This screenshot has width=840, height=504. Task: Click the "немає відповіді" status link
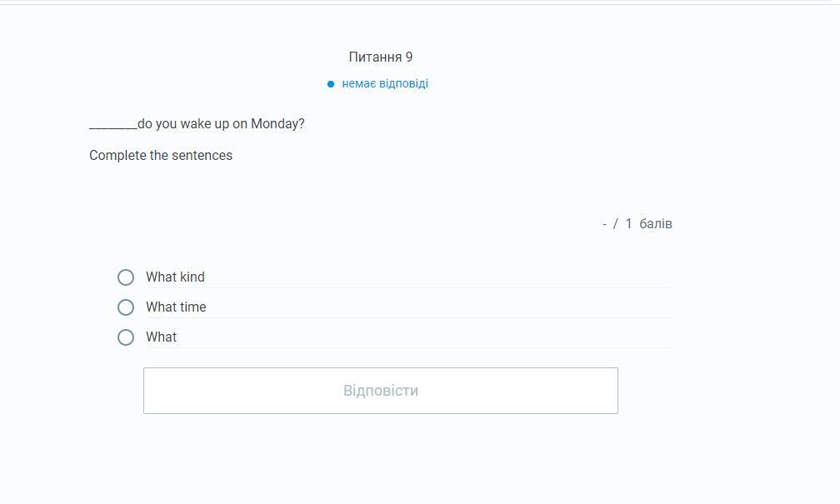385,84
